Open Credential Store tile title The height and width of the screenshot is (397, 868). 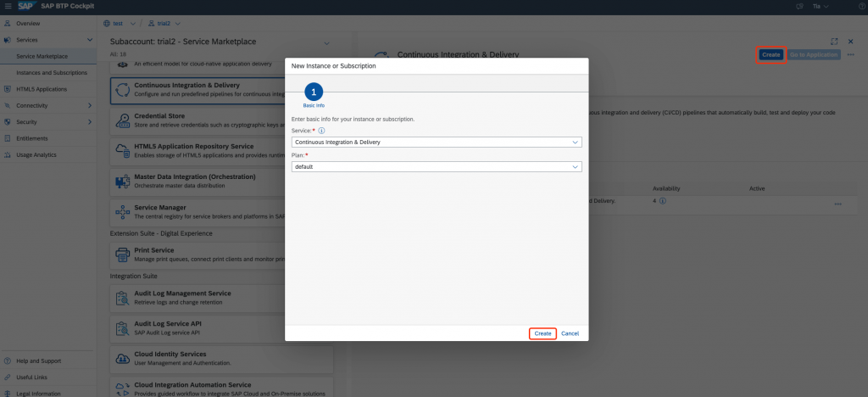point(159,115)
